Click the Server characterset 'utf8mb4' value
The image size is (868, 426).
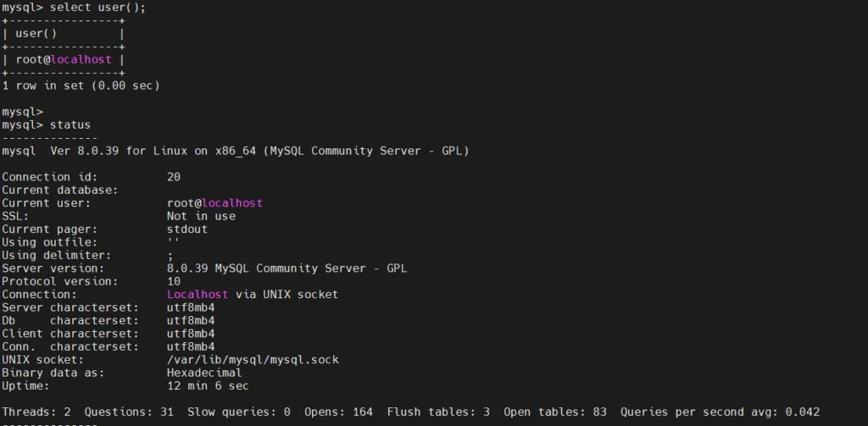point(191,307)
